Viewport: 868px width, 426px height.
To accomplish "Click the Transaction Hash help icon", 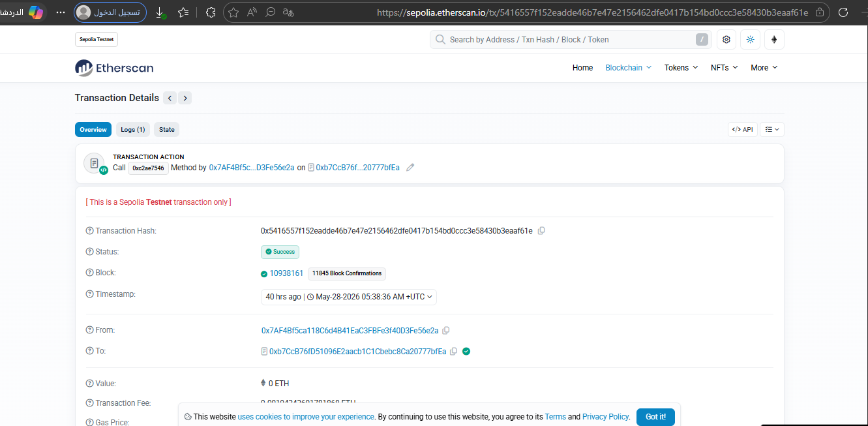I will click(89, 231).
